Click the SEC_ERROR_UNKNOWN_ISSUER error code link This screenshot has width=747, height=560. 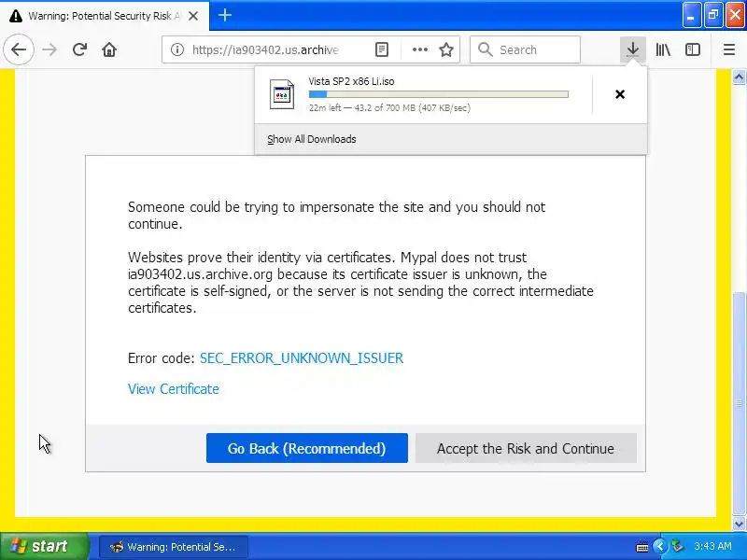(x=302, y=358)
